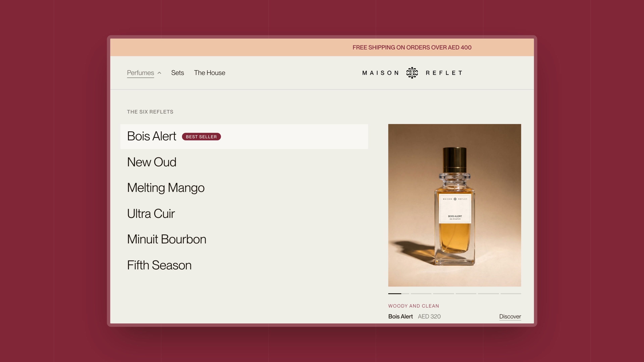Click the Maison Reflet floral logo emblem

pos(412,73)
